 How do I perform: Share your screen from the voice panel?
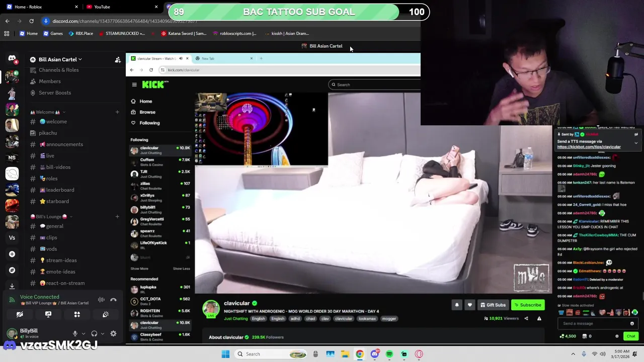click(x=48, y=314)
